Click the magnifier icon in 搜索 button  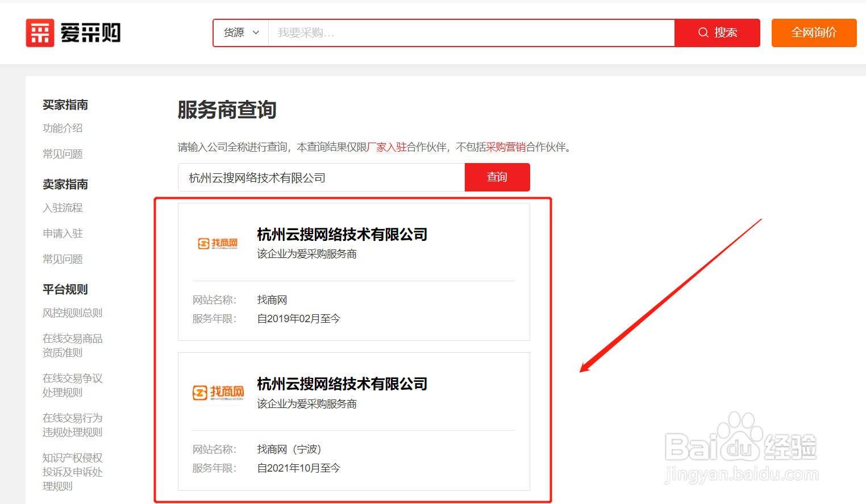pyautogui.click(x=703, y=33)
